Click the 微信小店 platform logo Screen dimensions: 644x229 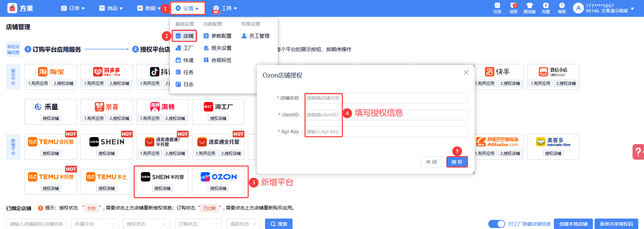click(553, 72)
